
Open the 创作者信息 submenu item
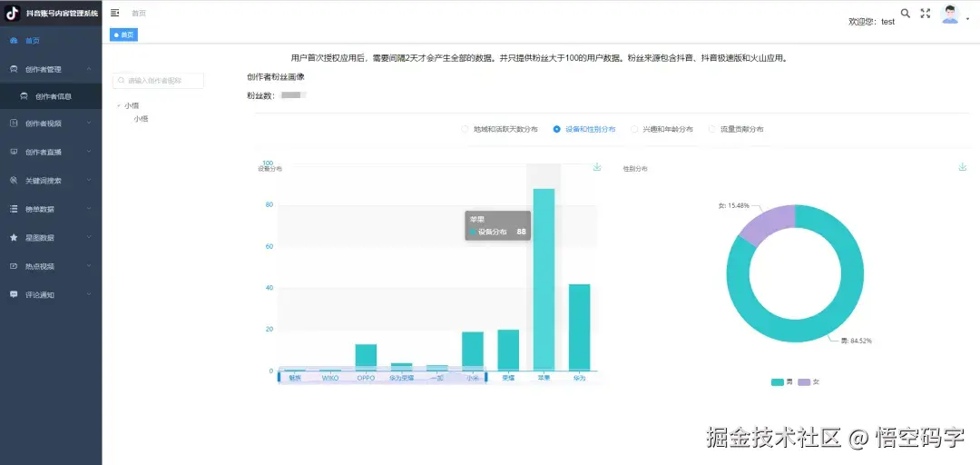[x=51, y=96]
